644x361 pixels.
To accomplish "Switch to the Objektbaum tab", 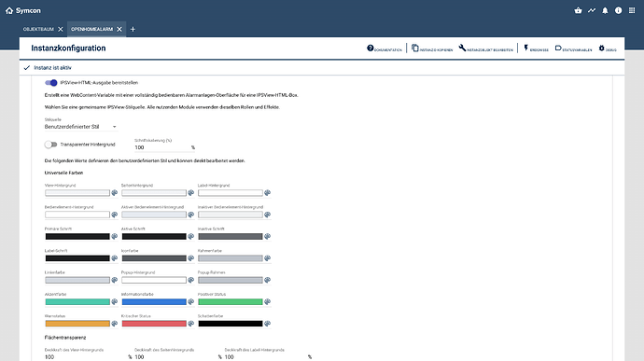I will pyautogui.click(x=38, y=29).
